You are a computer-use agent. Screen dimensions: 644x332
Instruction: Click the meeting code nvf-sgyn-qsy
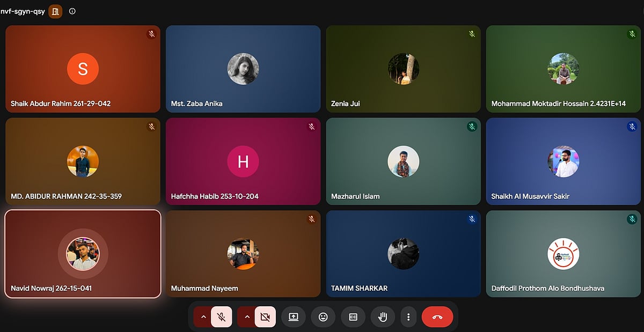tap(23, 11)
